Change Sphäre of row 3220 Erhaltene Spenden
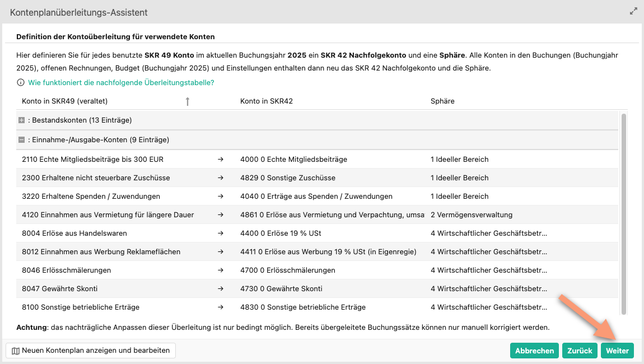Screen dimensions: 644x364 pos(460,197)
